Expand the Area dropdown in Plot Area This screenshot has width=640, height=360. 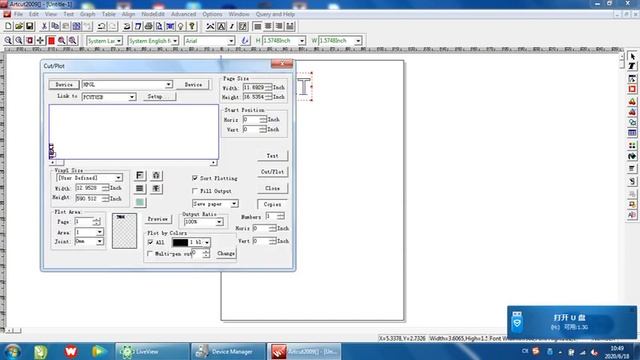(x=99, y=232)
